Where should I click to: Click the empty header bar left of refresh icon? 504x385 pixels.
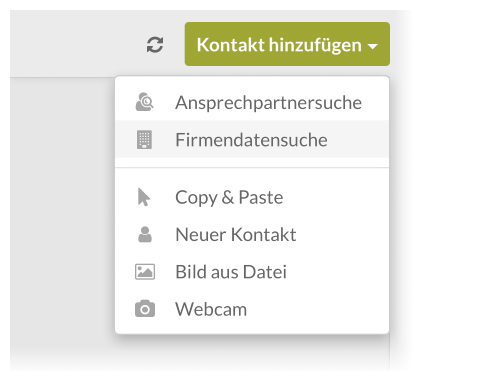(x=77, y=44)
